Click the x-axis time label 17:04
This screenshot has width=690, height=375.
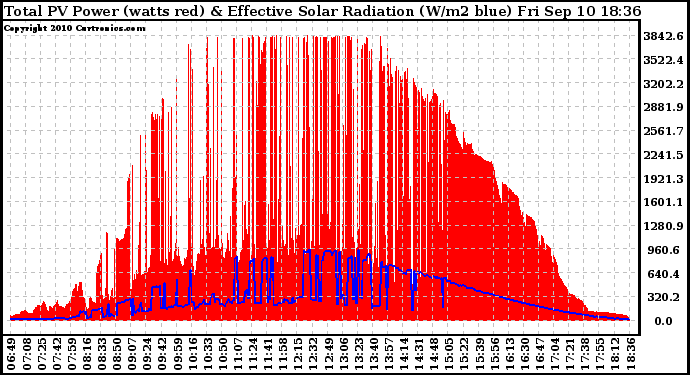point(555,354)
